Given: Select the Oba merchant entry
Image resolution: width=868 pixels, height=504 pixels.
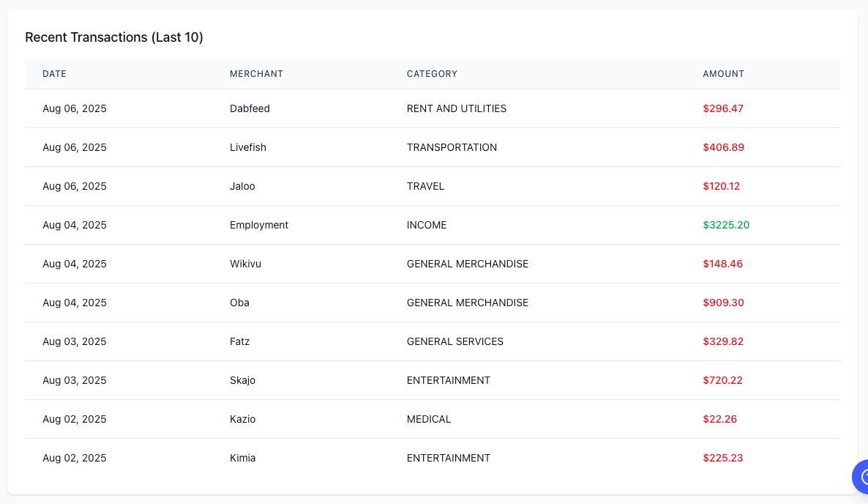Looking at the screenshot, I should [239, 303].
